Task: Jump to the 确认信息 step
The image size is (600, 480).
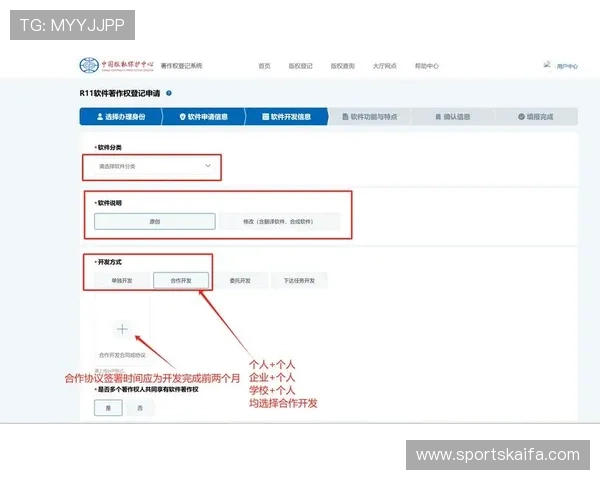Action: coord(453,116)
